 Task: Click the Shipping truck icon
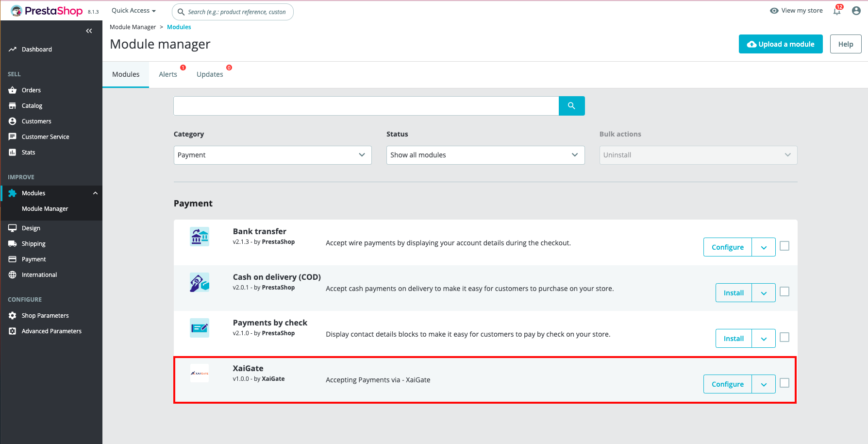13,243
